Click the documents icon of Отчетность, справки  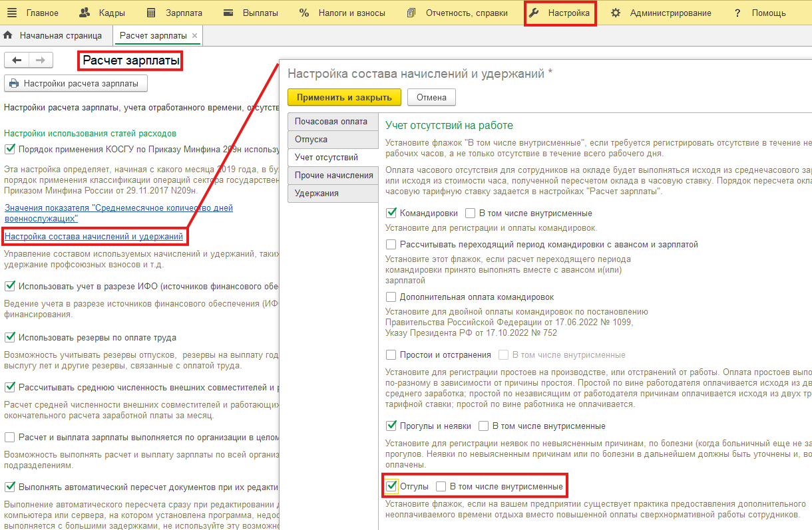tap(411, 13)
